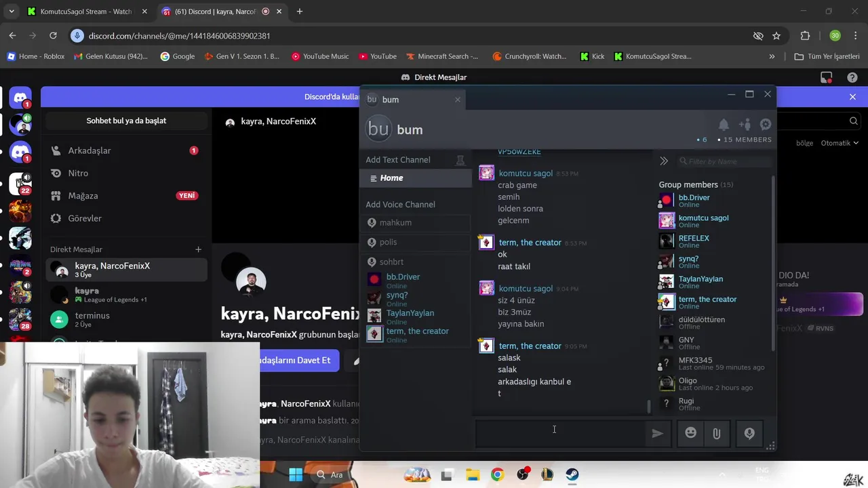The height and width of the screenshot is (488, 868).
Task: Open Discord inbox icon near help
Action: 827,77
